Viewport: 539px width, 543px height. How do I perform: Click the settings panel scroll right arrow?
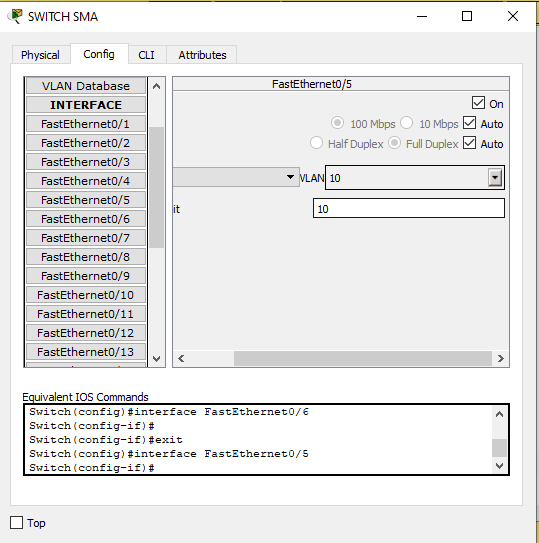pyautogui.click(x=501, y=358)
